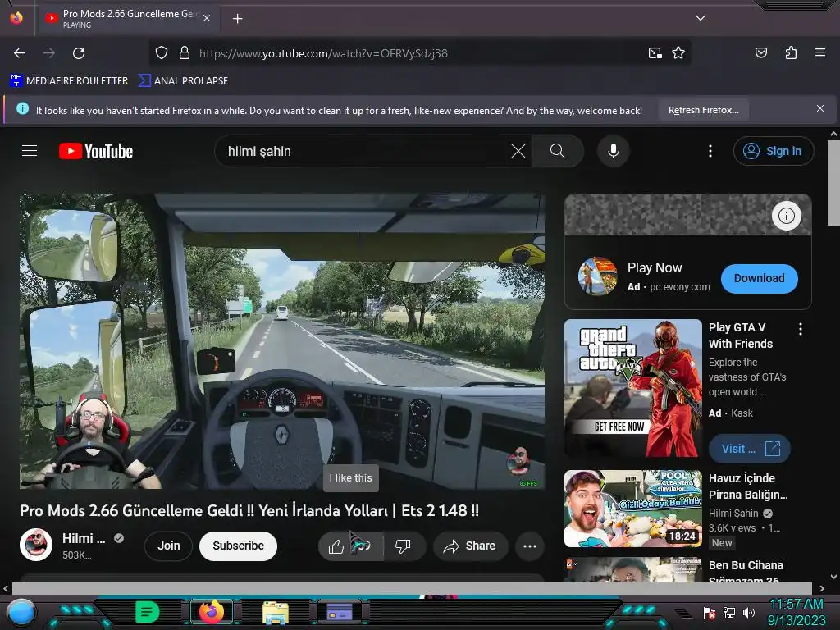
Task: Select the Pro Mods 2.66 Güncelleme tab
Action: (x=127, y=18)
